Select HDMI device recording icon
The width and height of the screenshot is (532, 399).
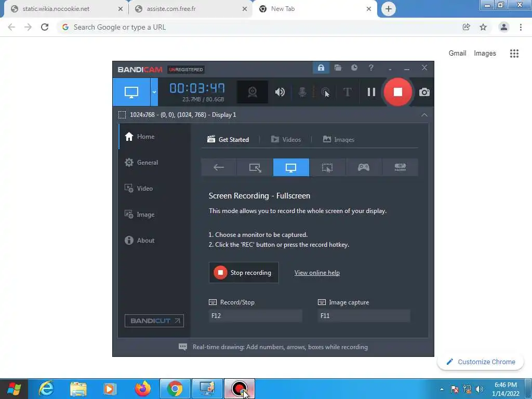[x=400, y=167]
